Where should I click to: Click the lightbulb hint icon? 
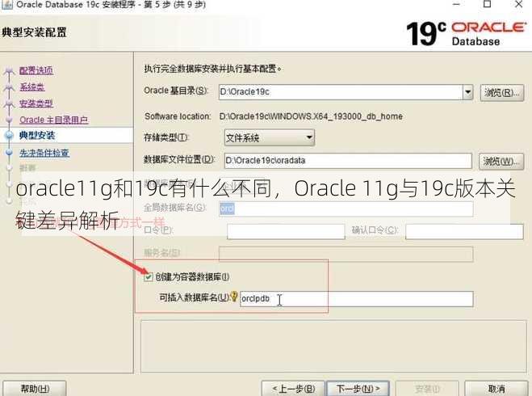[234, 297]
